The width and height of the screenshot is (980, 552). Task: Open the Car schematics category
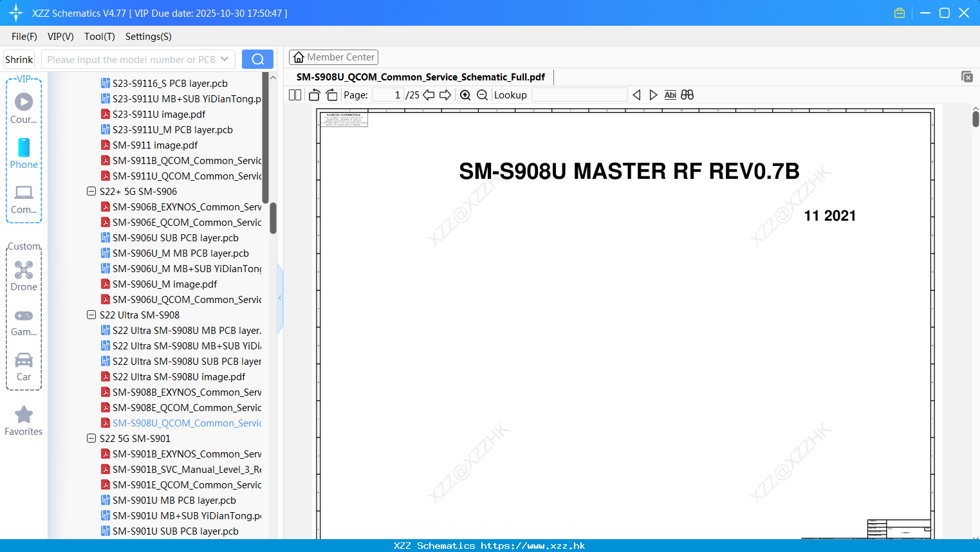pos(23,365)
